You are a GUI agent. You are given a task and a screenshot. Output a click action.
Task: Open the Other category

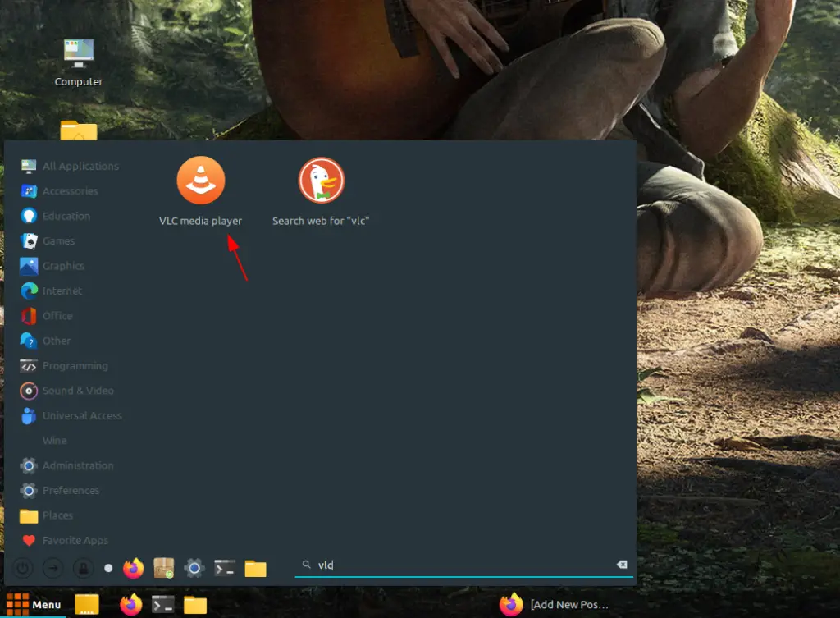click(x=46, y=341)
